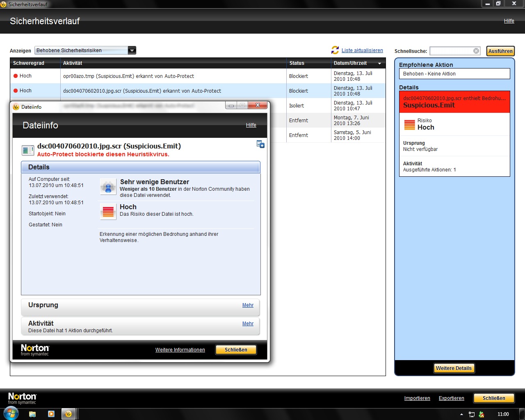This screenshot has height=420, width=525.
Task: Open Windows Media Player from the taskbar
Action: (x=51, y=414)
